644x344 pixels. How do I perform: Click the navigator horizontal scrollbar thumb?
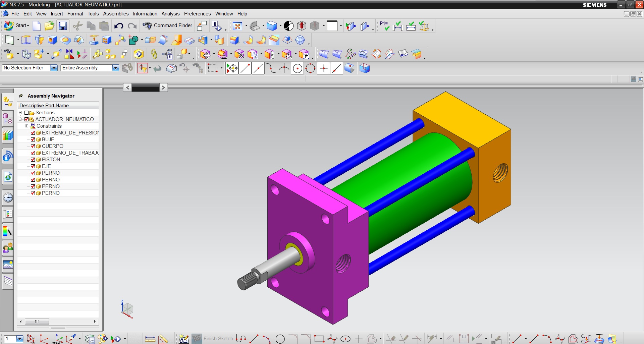click(x=37, y=322)
